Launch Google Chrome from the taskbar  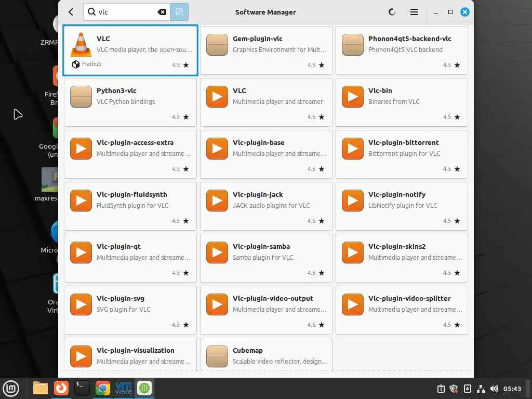(x=102, y=388)
